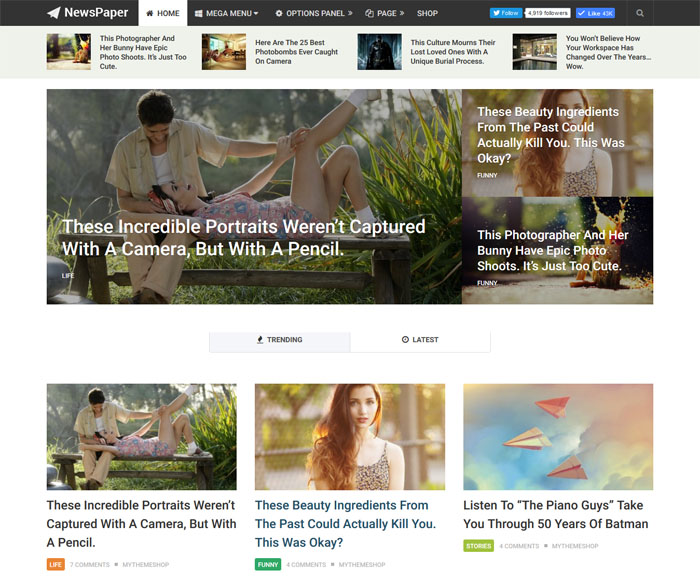Open hero 'This Photographer And Her Bunny' headline

point(552,250)
